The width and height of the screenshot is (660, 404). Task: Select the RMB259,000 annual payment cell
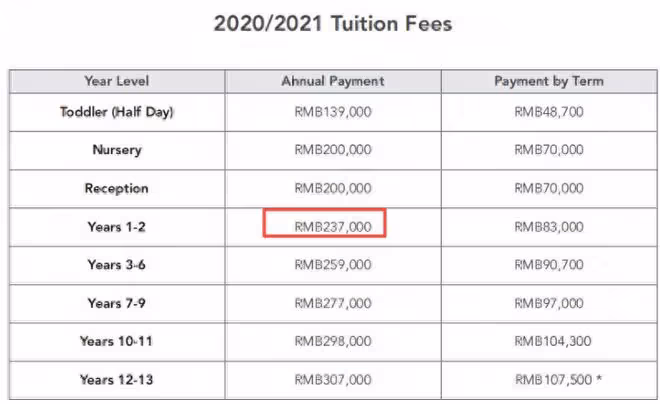click(x=333, y=265)
